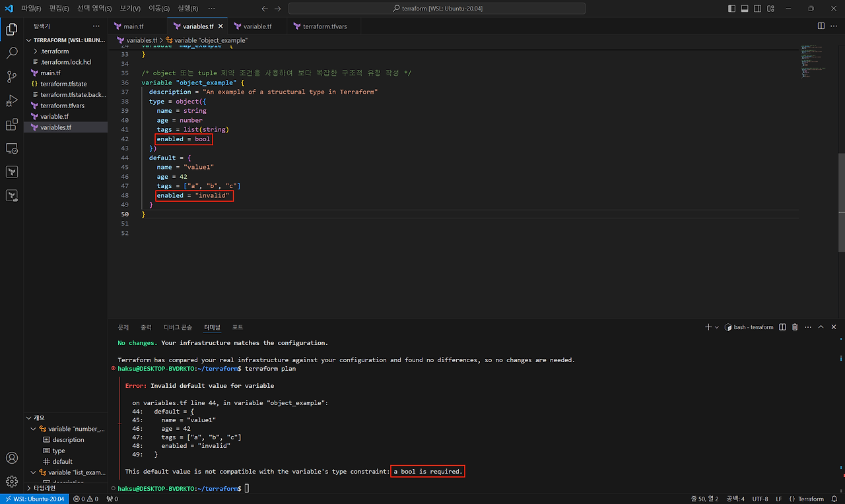Viewport: 845px width, 504px height.
Task: Toggle the bottom panel layout button
Action: (x=745, y=9)
